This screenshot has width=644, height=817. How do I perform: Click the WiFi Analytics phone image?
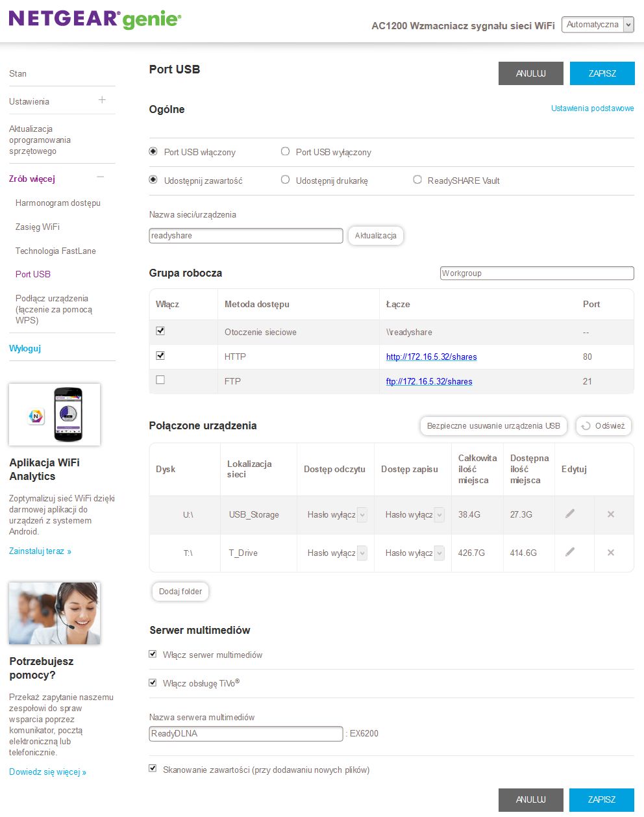(55, 414)
